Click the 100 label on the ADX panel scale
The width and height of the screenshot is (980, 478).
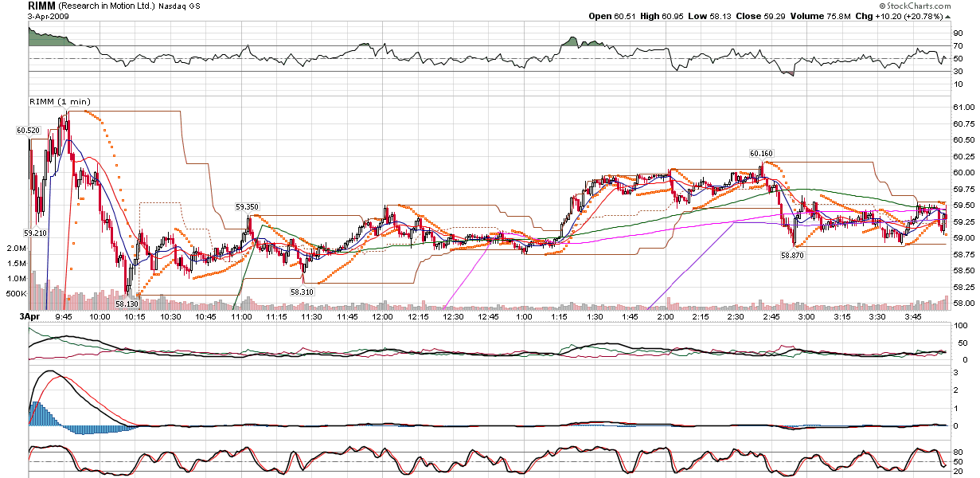(x=959, y=327)
